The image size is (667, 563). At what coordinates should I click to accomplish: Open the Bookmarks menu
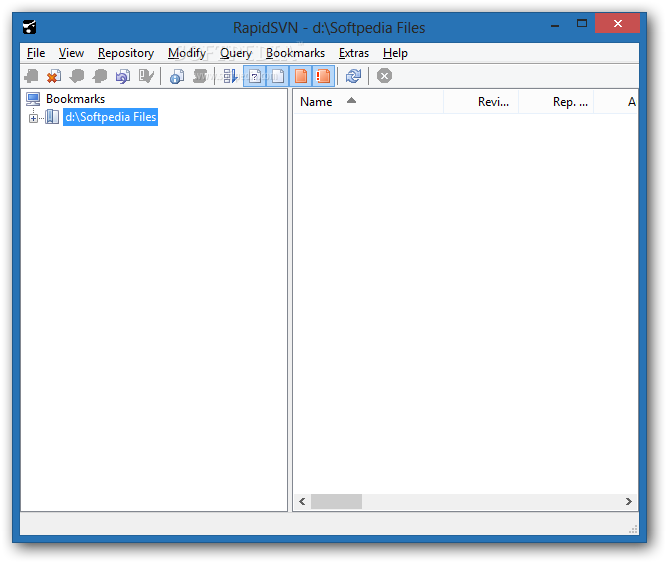pos(295,53)
